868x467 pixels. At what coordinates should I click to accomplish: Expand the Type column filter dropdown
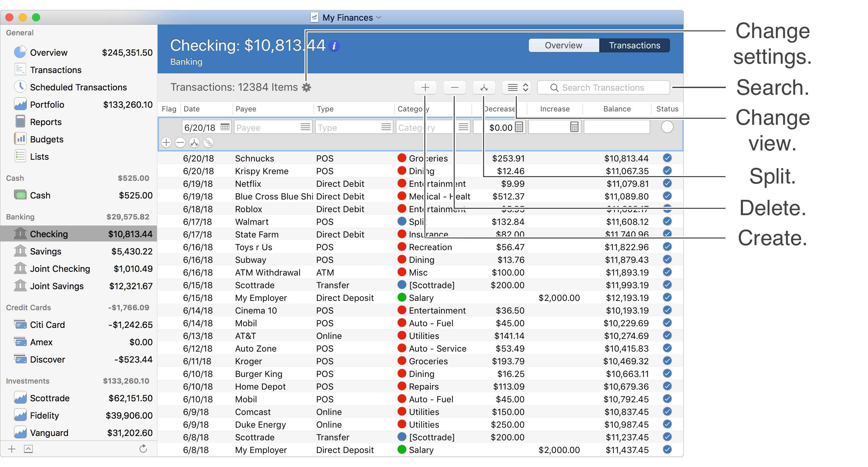(386, 127)
